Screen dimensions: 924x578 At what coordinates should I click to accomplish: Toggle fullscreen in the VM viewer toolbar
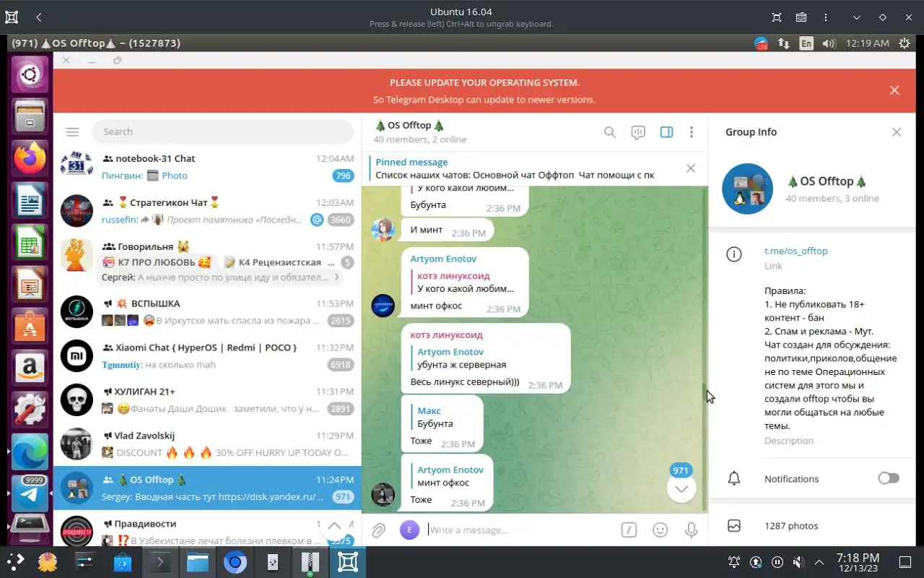click(777, 17)
